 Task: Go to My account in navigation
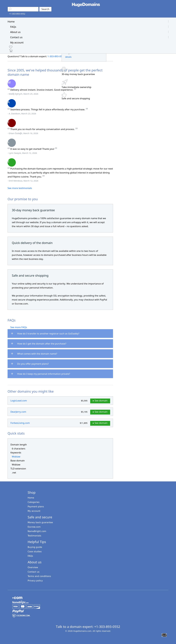(x=17, y=42)
